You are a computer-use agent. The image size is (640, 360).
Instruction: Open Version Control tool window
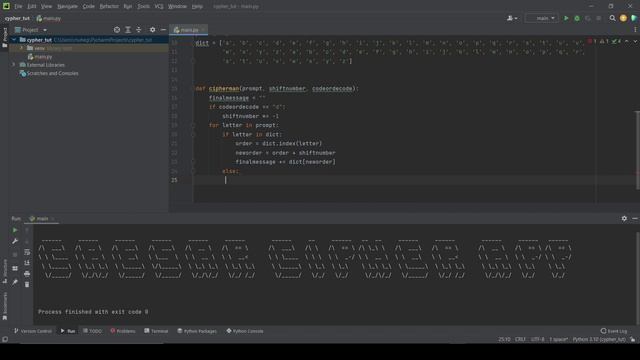pos(33,331)
